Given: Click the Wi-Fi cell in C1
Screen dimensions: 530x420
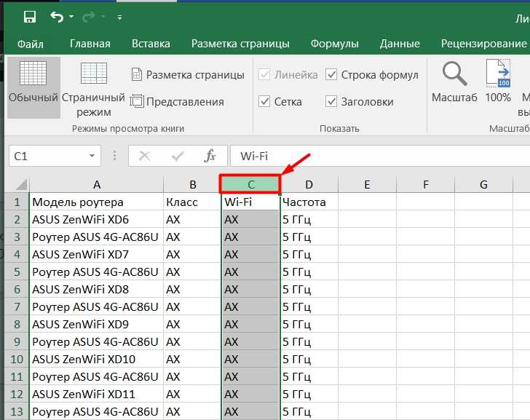Looking at the screenshot, I should pos(250,202).
